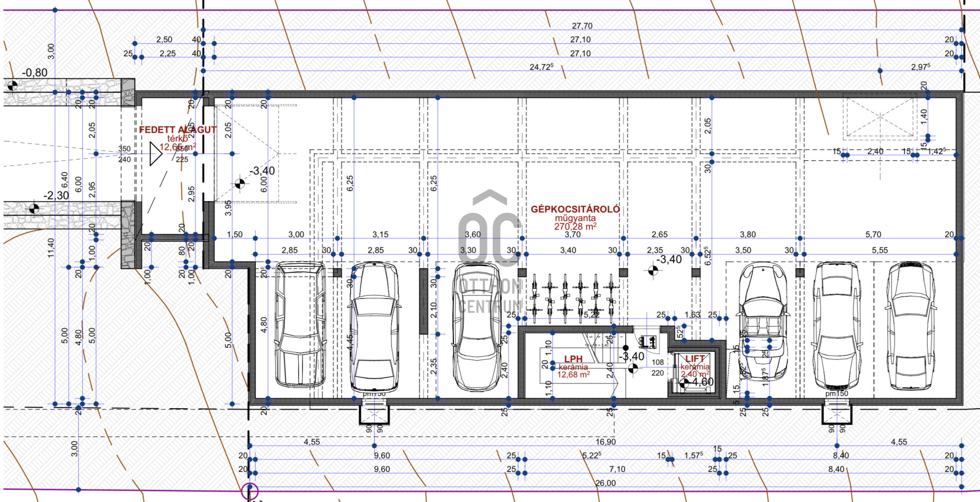Screen dimensions: 980x502
Task: Select the bicycle rack symbols
Action: pyautogui.click(x=572, y=298)
